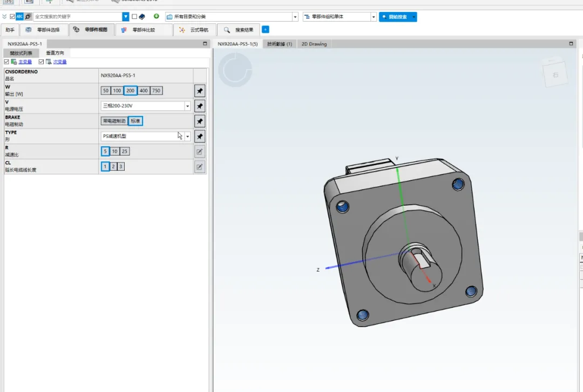Click the 主变量 icon
Viewport: 583px width, 392px height.
pos(13,62)
